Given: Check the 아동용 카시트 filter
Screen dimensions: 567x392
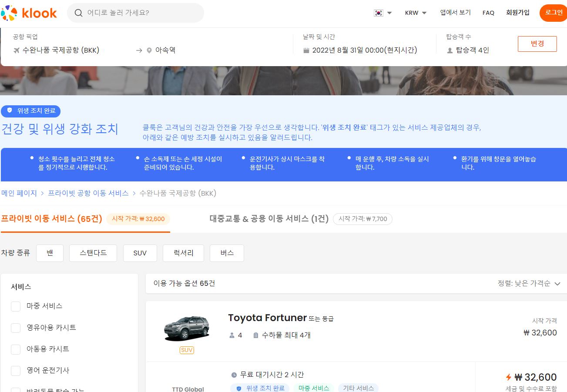Looking at the screenshot, I should (16, 349).
